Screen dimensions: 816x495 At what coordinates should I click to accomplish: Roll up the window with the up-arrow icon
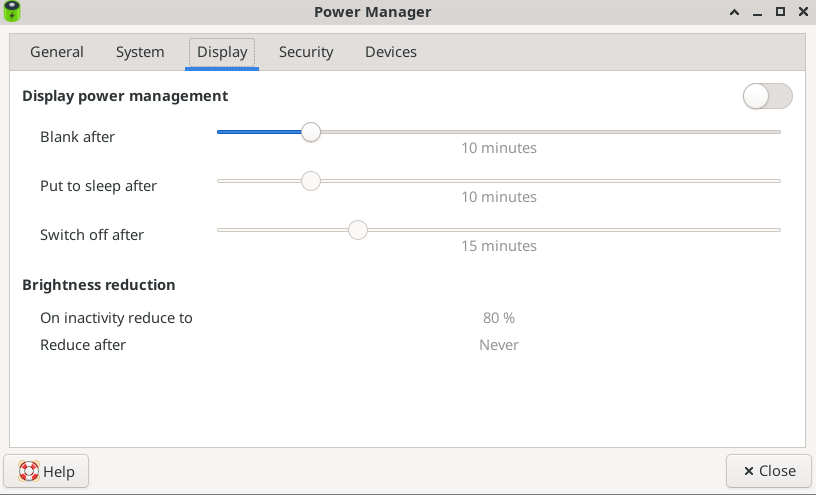pyautogui.click(x=735, y=12)
